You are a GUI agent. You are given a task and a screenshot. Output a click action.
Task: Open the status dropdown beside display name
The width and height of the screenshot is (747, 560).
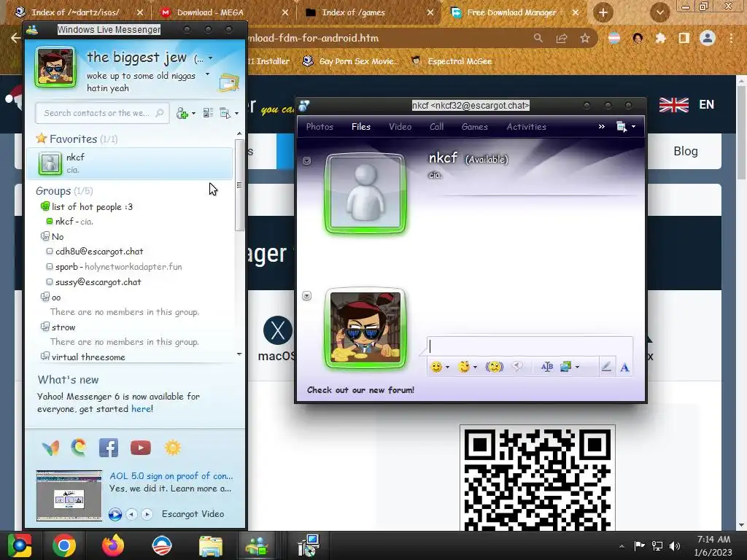[x=211, y=58]
